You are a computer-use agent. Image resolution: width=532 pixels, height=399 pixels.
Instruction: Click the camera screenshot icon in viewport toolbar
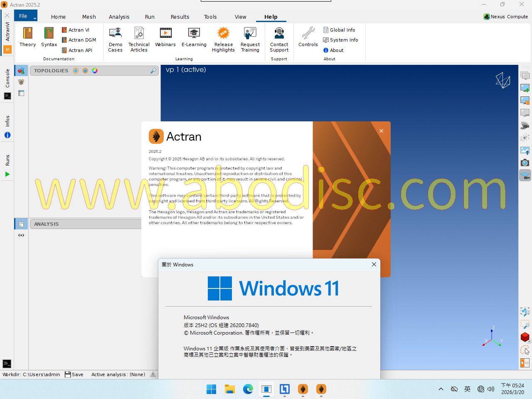click(525, 163)
